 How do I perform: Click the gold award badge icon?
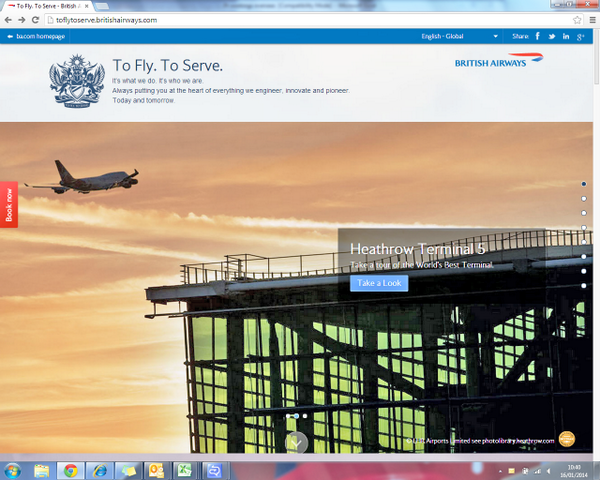pos(567,439)
